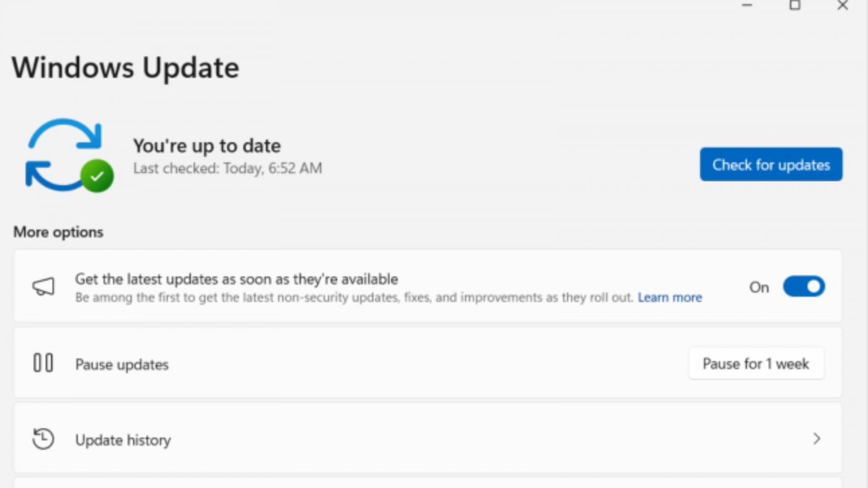Image resolution: width=868 pixels, height=488 pixels.
Task: Click the Update history clock icon
Action: [x=43, y=439]
